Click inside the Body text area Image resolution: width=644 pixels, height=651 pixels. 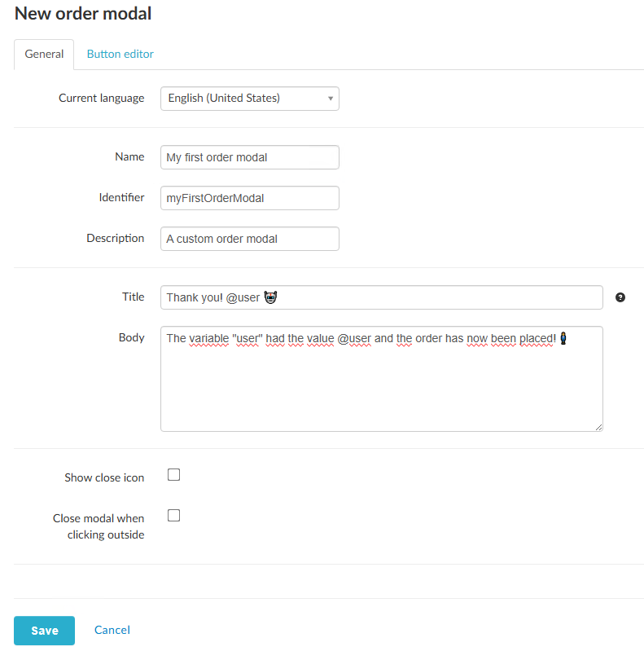pos(381,379)
